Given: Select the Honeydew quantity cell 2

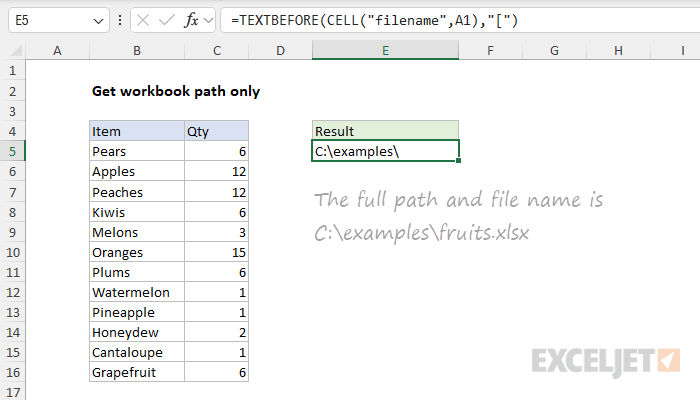Looking at the screenshot, I should pyautogui.click(x=217, y=332).
